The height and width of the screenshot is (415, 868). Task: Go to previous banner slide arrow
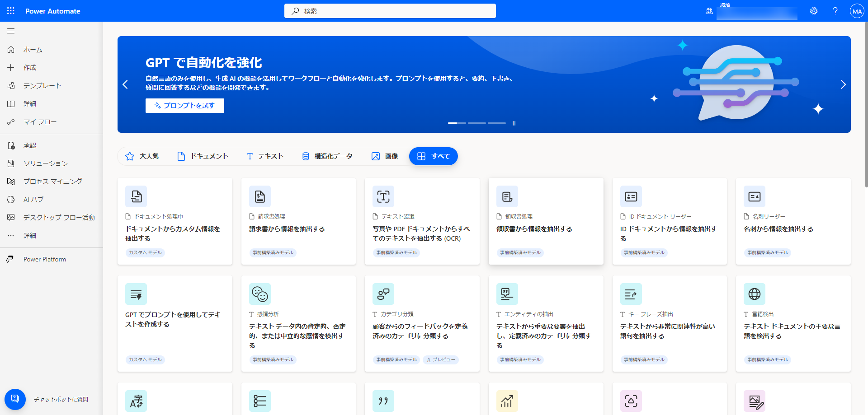(x=125, y=84)
